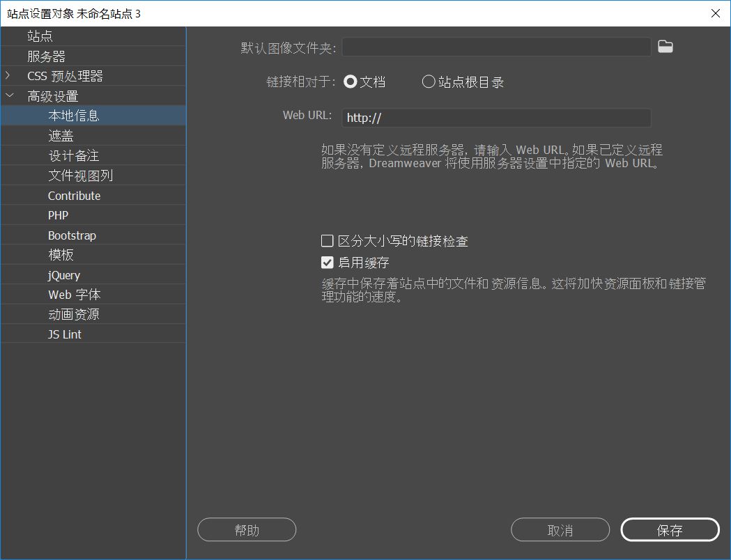731x560 pixels.
Task: Open the 遮盖 settings page
Action: pyautogui.click(x=93, y=136)
